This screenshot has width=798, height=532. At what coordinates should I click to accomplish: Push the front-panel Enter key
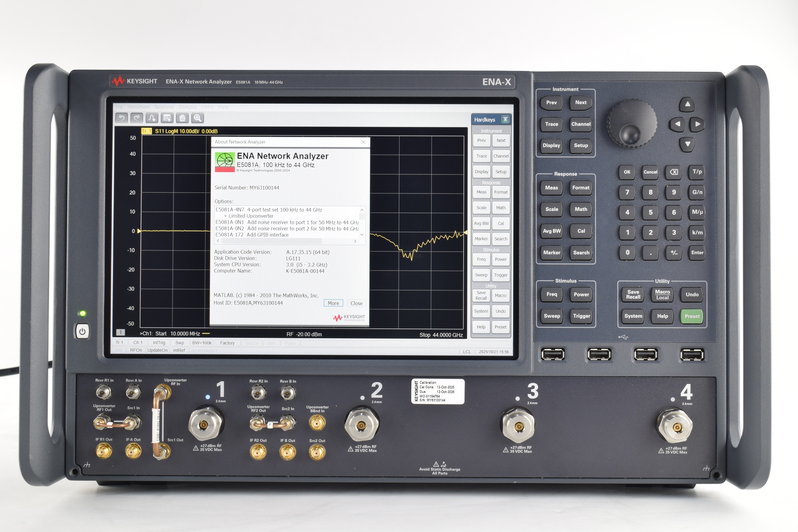697,253
